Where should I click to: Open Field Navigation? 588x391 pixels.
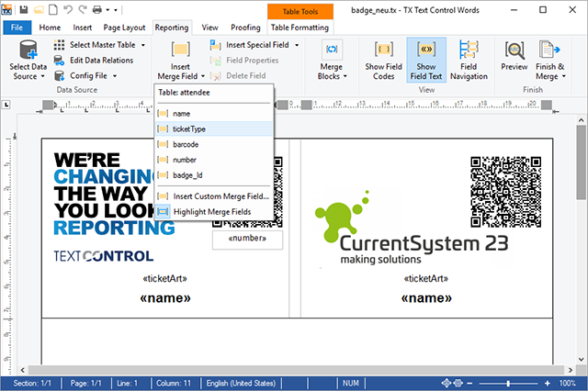pos(469,61)
